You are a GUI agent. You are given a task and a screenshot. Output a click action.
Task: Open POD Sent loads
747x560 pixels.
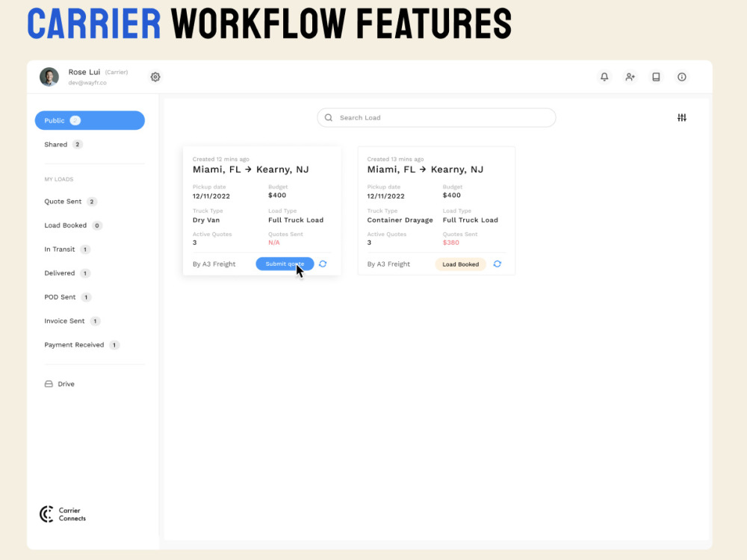[67, 297]
